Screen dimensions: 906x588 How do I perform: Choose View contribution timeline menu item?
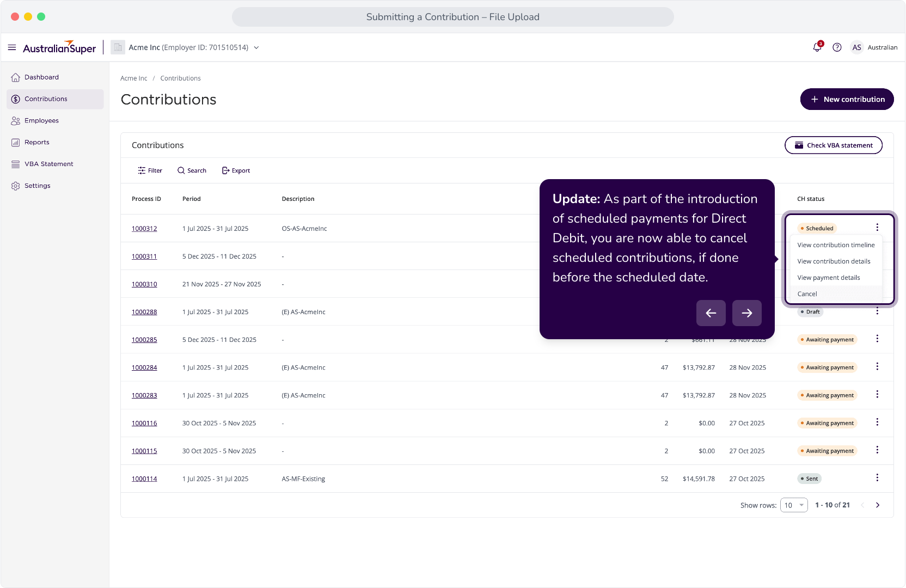(x=835, y=245)
